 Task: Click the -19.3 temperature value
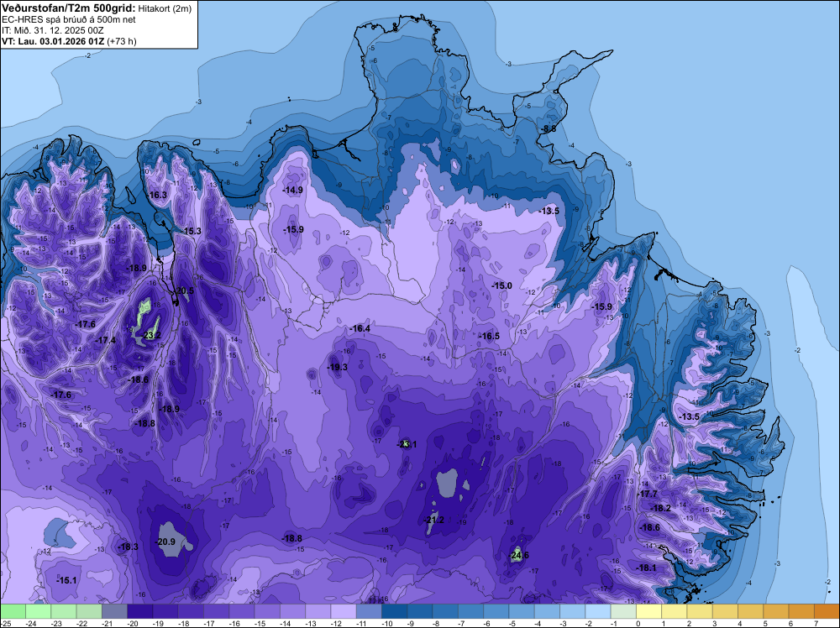(337, 367)
